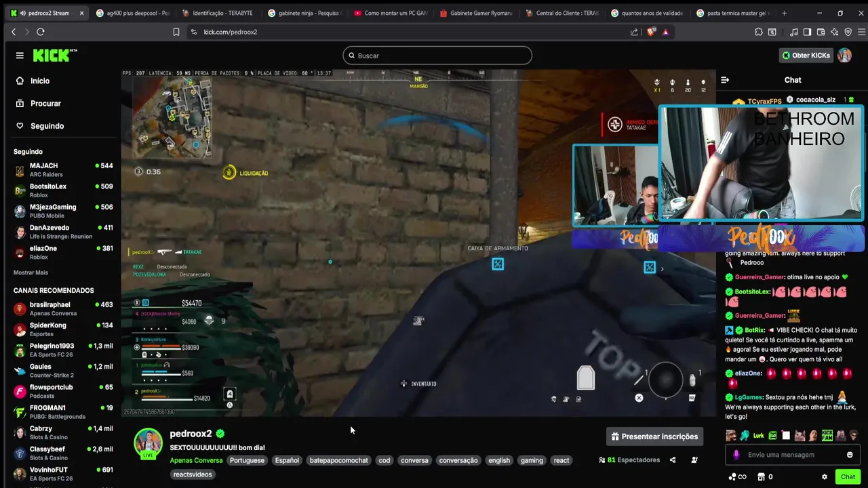The image size is (868, 488).
Task: Open chat settings gear icon
Action: coord(825,477)
